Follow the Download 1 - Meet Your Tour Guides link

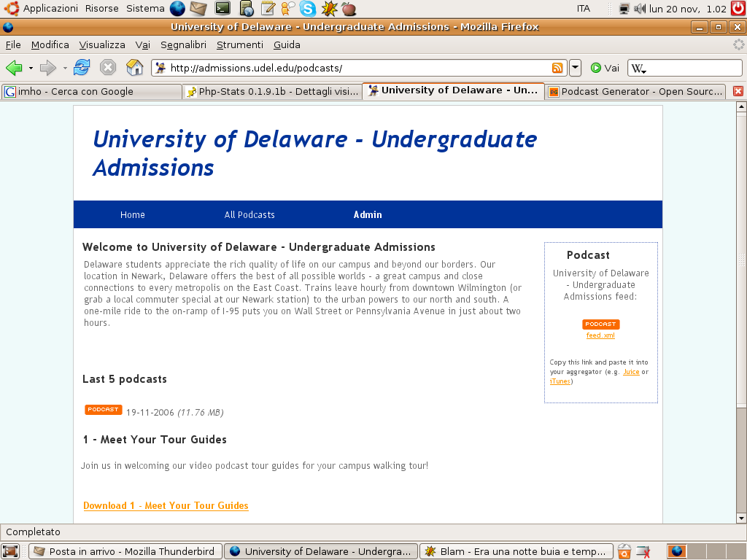166,505
